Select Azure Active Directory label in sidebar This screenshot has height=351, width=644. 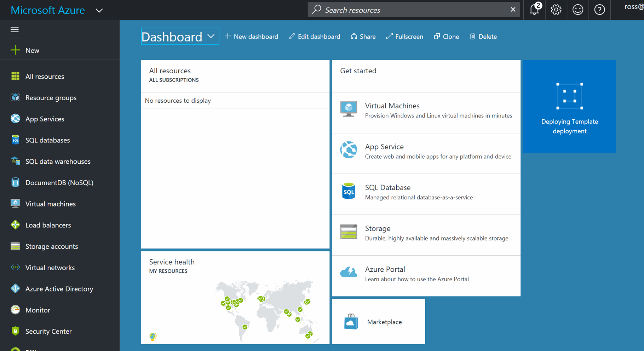pyautogui.click(x=59, y=289)
